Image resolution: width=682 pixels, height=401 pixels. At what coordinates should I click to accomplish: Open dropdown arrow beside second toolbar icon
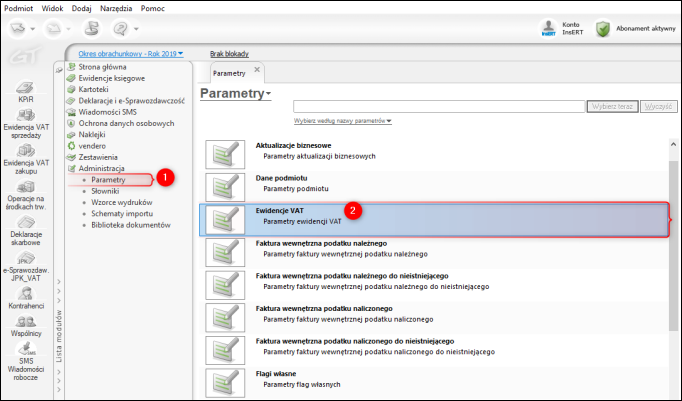click(x=68, y=29)
